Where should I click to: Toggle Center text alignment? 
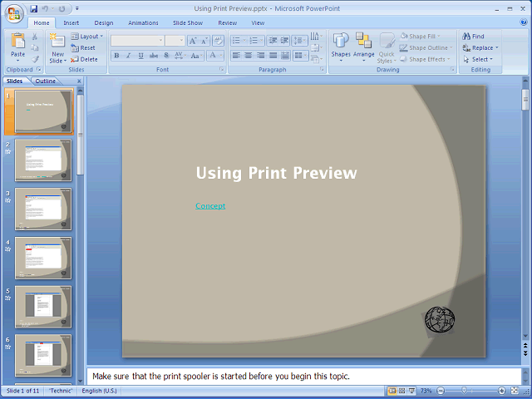click(x=249, y=56)
